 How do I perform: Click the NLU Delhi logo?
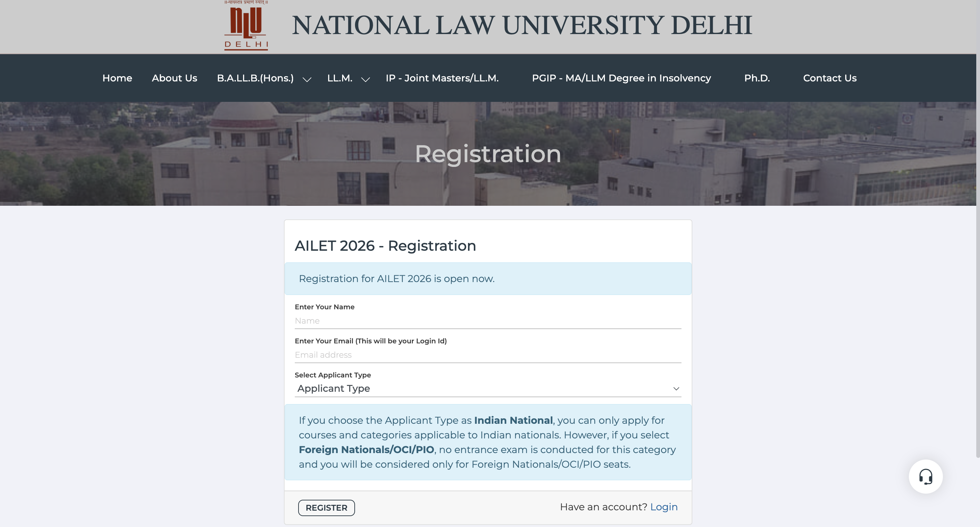[x=246, y=26]
